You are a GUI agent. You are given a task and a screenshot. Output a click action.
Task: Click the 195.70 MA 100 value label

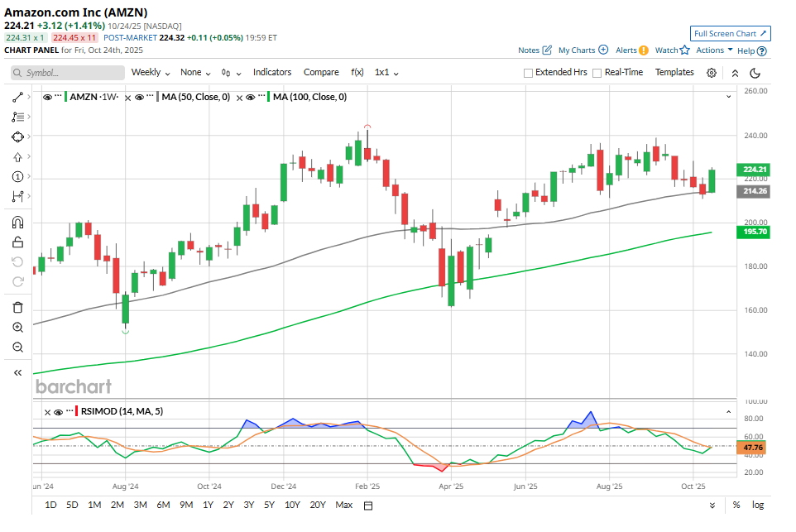[x=753, y=232]
